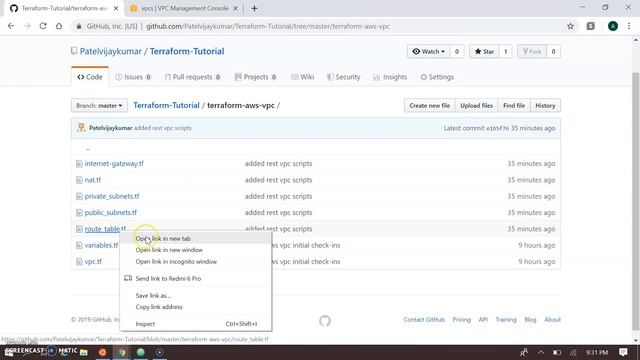Open the Contact GitHub footer link

[424, 320]
